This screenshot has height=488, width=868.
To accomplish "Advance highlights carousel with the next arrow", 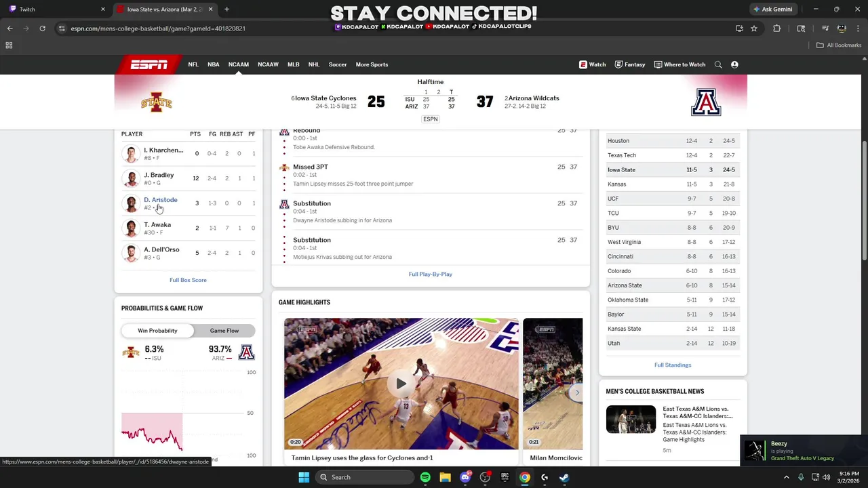I will (x=576, y=392).
